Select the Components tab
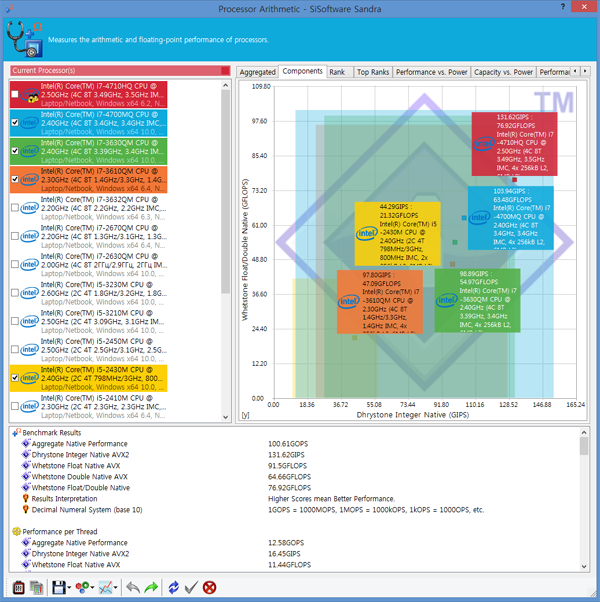The image size is (600, 602). (x=302, y=71)
